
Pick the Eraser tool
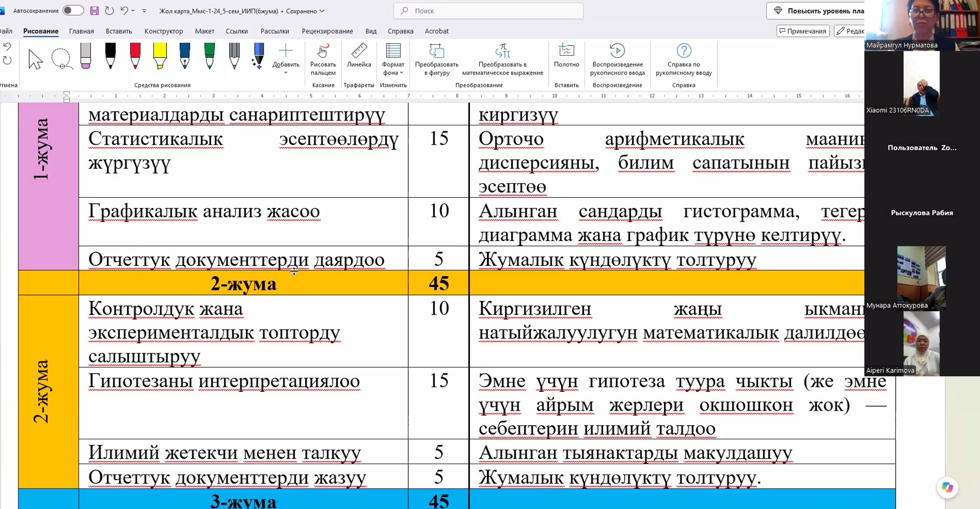click(85, 56)
